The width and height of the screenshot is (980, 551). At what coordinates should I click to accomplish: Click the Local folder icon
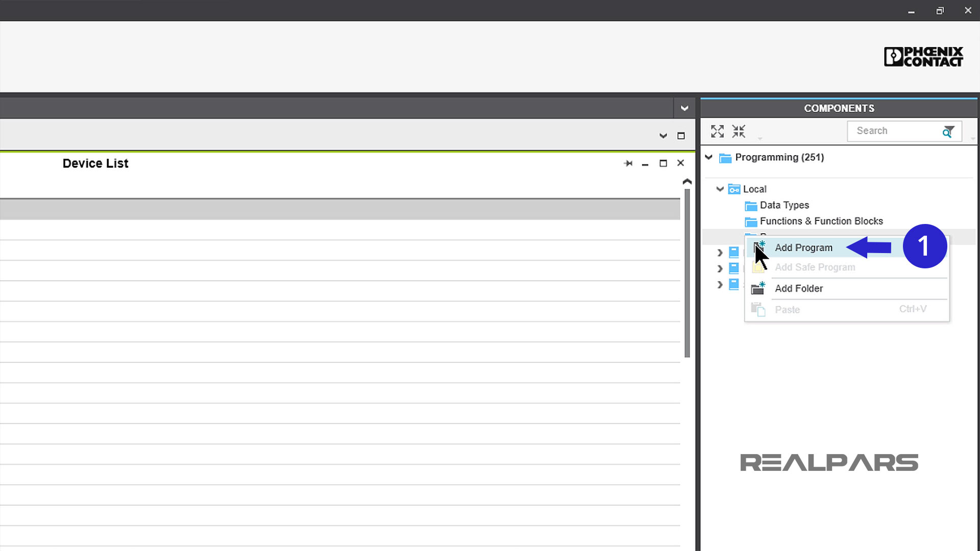pyautogui.click(x=734, y=188)
